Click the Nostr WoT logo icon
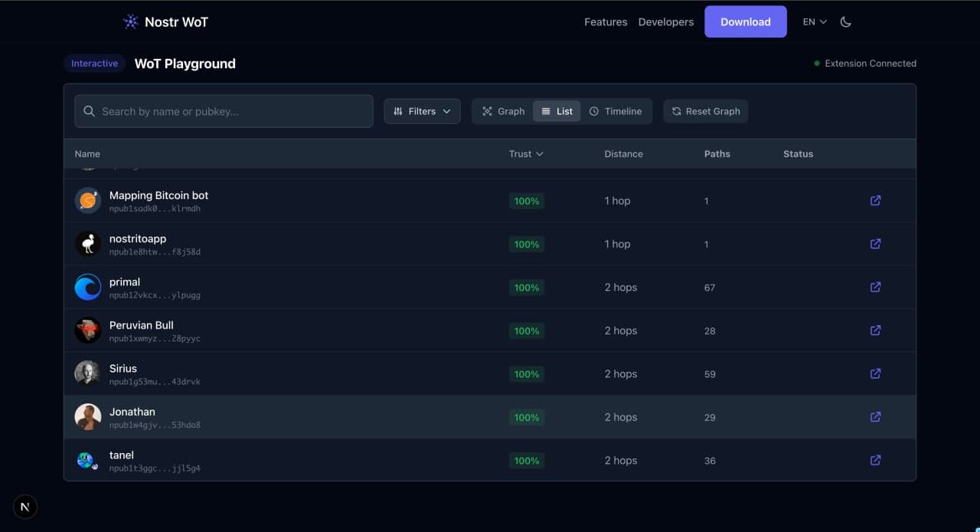 point(130,21)
